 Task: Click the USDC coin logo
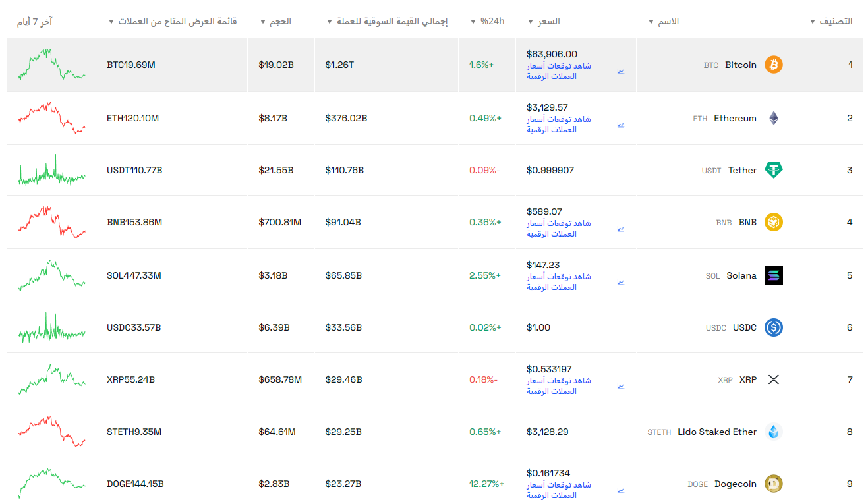coord(774,327)
